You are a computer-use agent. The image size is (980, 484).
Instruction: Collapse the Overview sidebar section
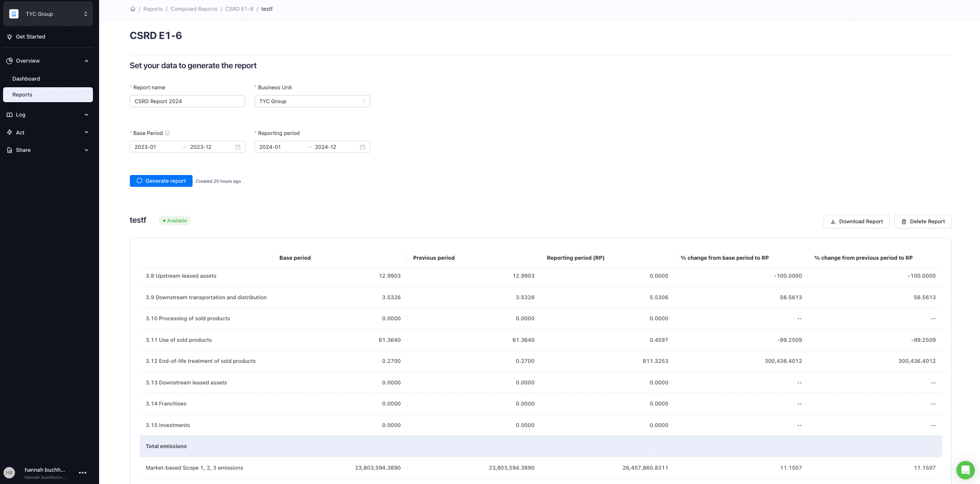[48, 61]
